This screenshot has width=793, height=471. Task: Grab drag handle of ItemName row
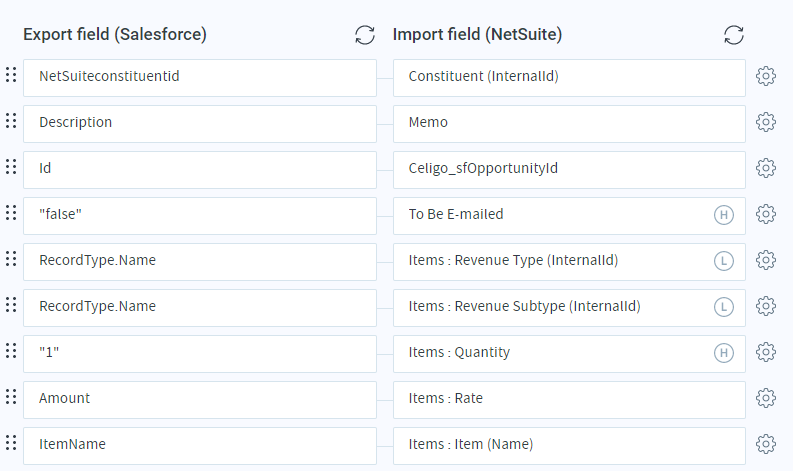tap(11, 443)
